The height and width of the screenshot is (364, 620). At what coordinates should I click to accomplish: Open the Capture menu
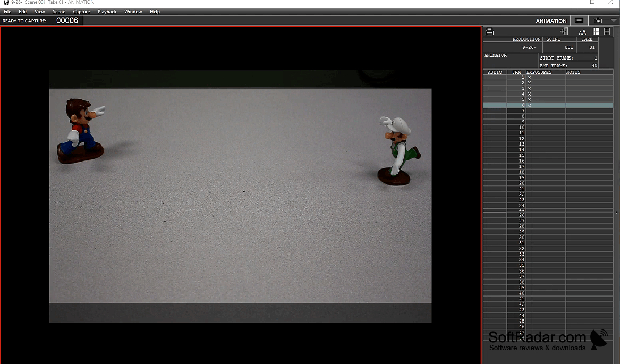click(81, 12)
